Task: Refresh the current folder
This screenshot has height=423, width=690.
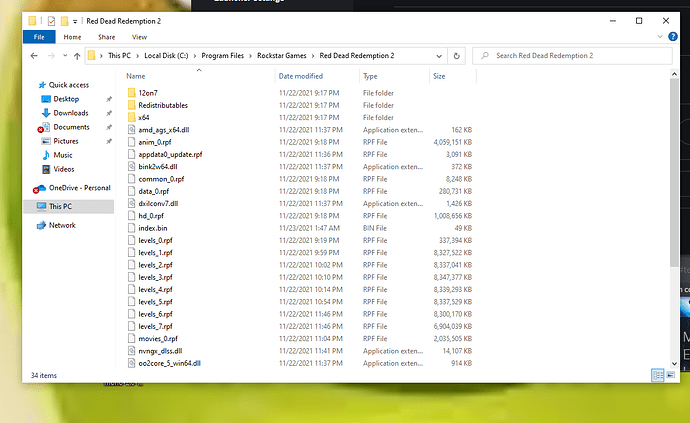Action: click(x=456, y=56)
